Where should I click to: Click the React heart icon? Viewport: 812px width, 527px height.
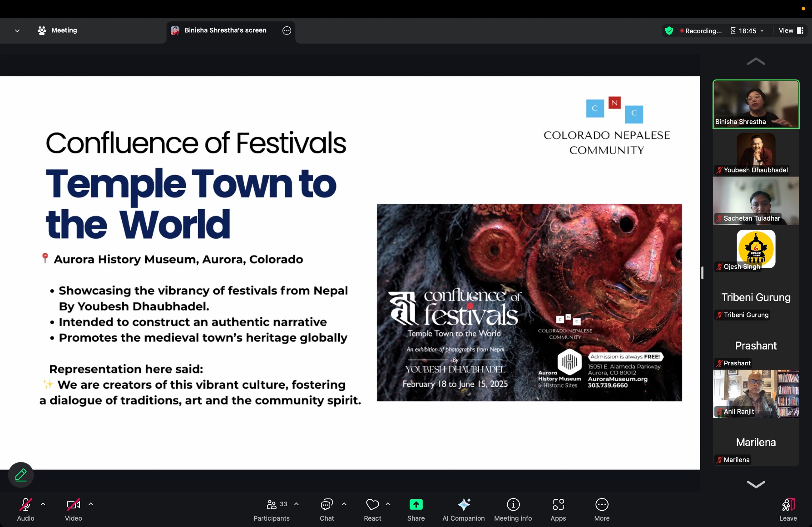pos(372,504)
